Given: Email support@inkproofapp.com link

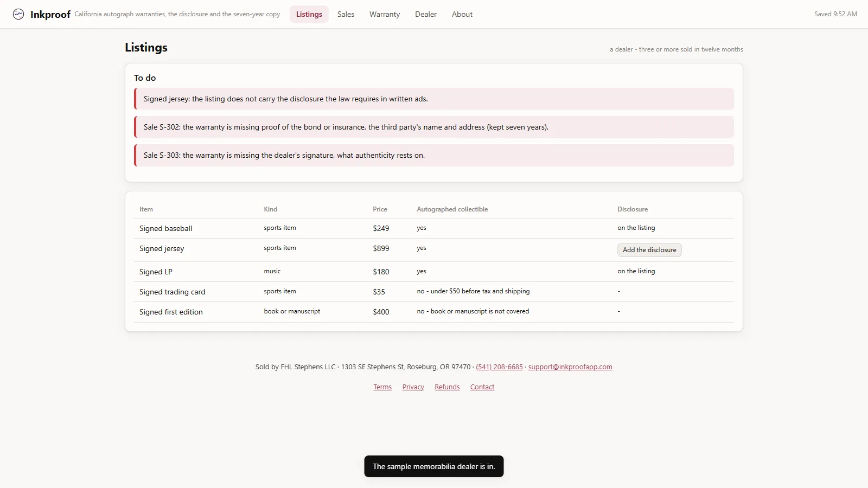Looking at the screenshot, I should (570, 367).
